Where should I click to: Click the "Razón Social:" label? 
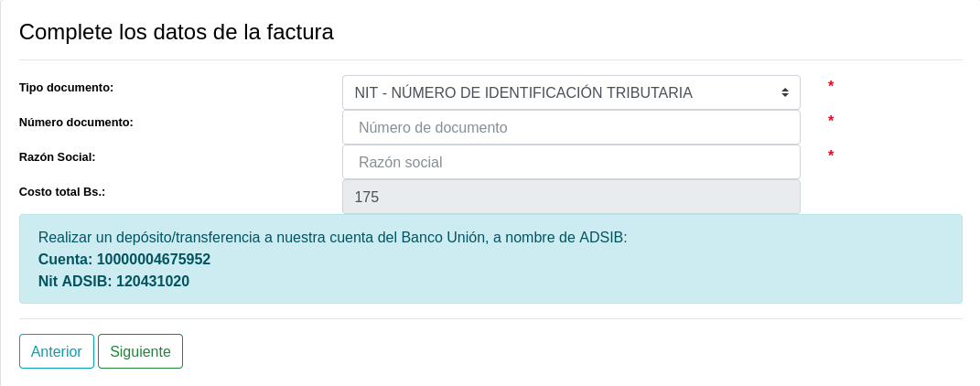58,156
